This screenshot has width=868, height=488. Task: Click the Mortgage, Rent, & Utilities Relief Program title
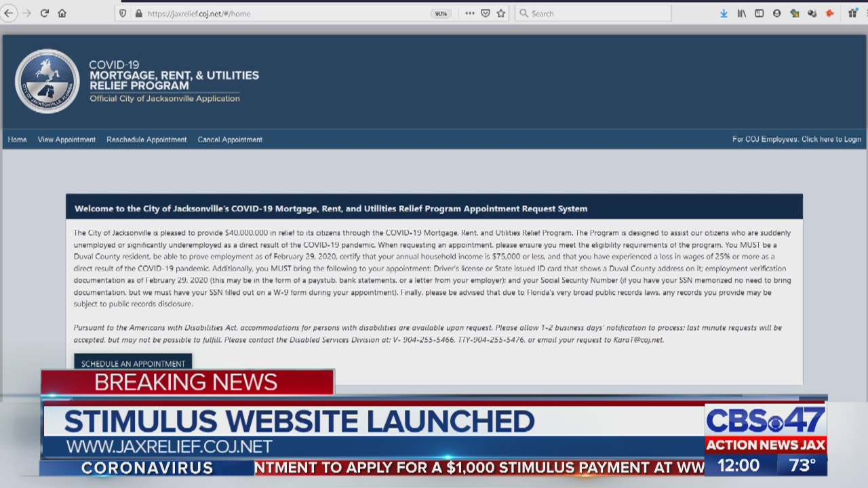tap(174, 81)
